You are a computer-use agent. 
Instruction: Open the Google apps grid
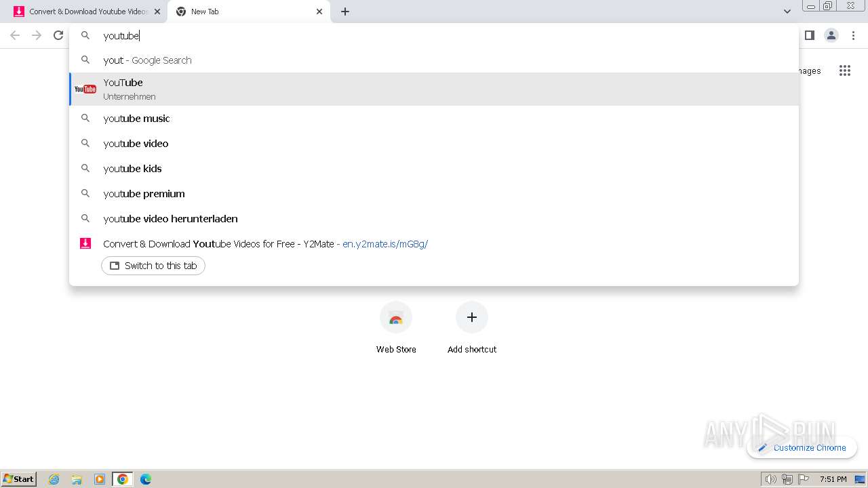coord(844,70)
